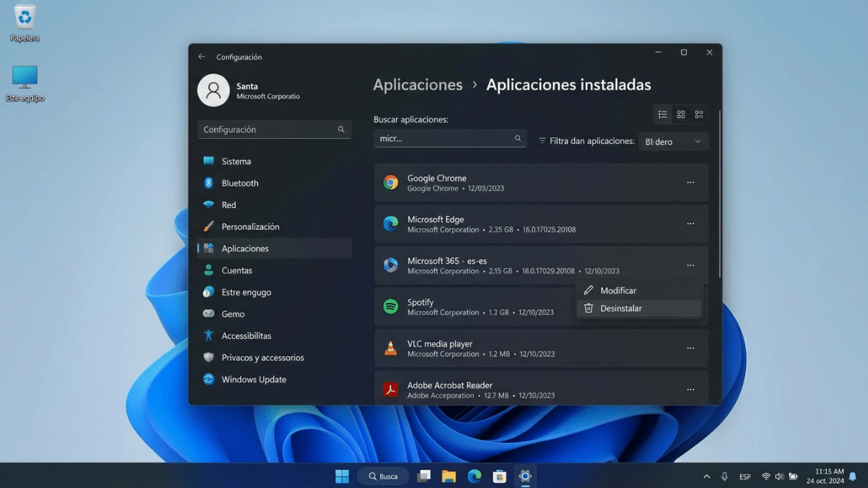
Task: Open the filter apps dropdown
Action: 673,141
